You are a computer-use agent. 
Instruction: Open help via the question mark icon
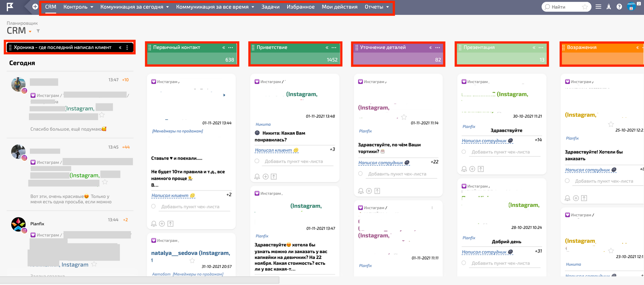619,7
